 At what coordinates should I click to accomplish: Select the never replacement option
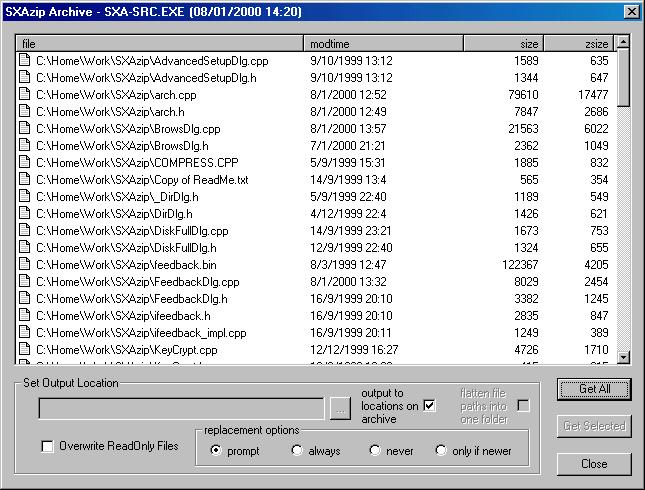pyautogui.click(x=374, y=450)
